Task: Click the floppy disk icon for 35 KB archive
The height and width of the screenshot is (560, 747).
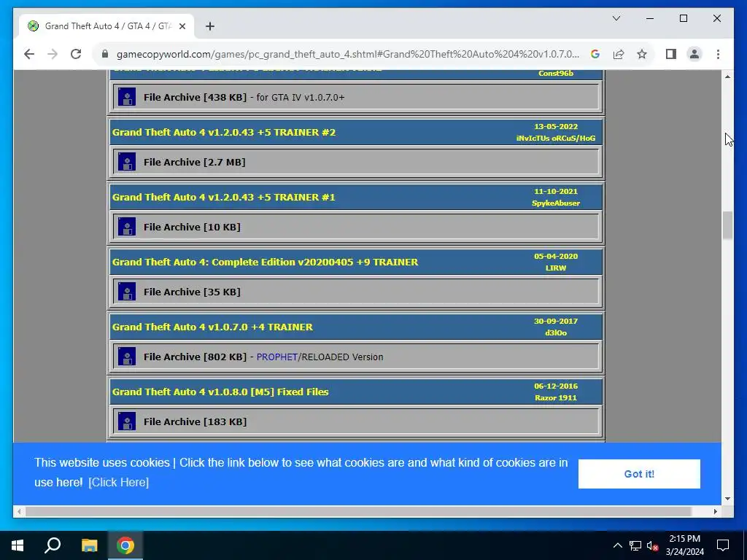Action: click(x=127, y=292)
